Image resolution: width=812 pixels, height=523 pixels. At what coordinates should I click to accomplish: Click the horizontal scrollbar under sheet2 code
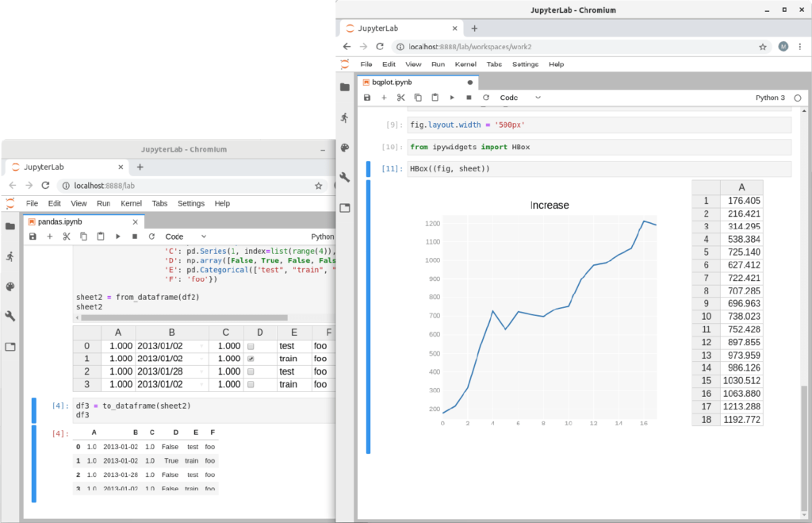coord(182,317)
